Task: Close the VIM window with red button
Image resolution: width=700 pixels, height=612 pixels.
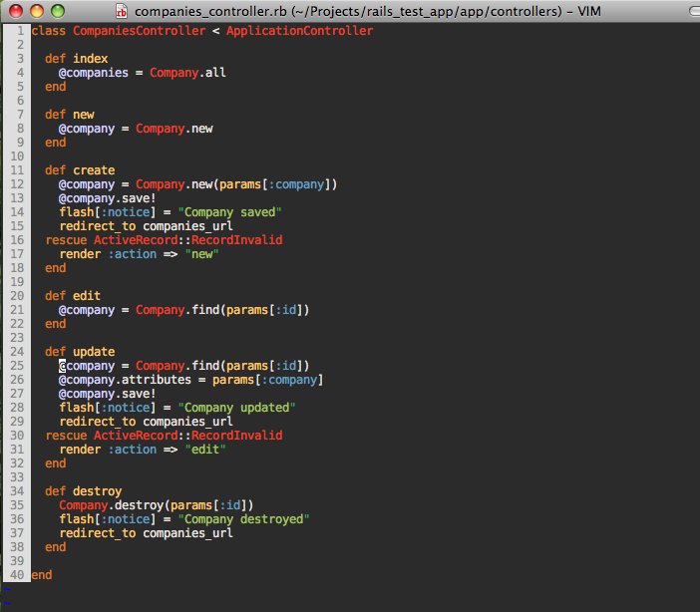Action: coord(13,11)
